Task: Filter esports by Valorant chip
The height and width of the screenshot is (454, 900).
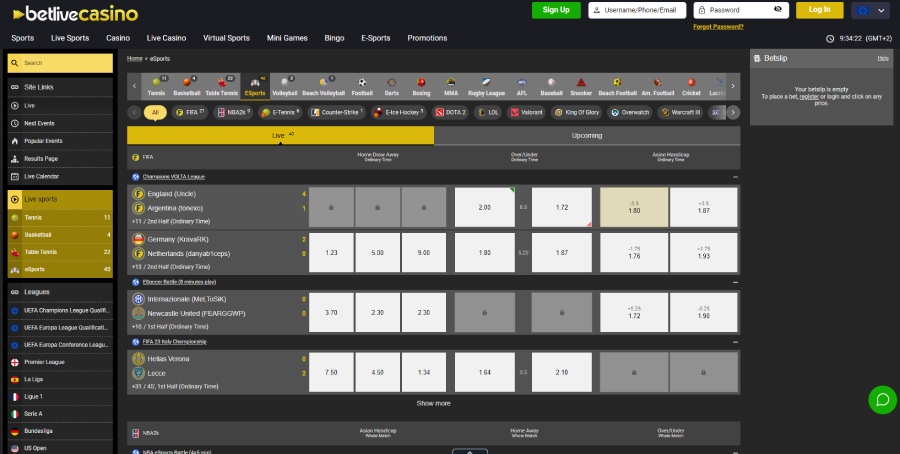Action: (x=527, y=112)
